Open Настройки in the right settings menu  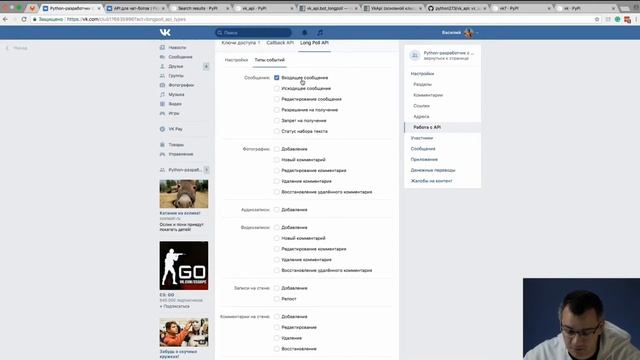point(422,73)
